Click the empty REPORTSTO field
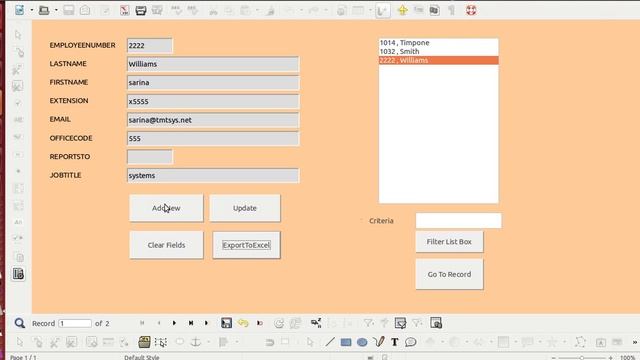 [149, 157]
